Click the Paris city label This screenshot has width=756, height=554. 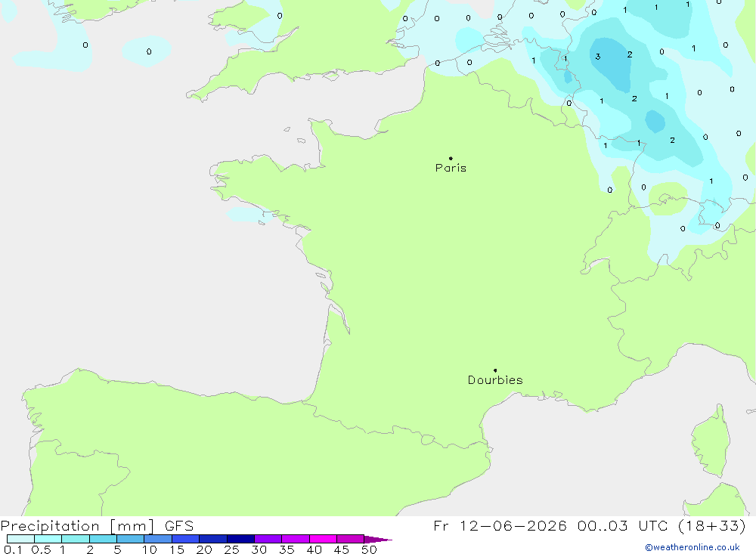pos(451,168)
